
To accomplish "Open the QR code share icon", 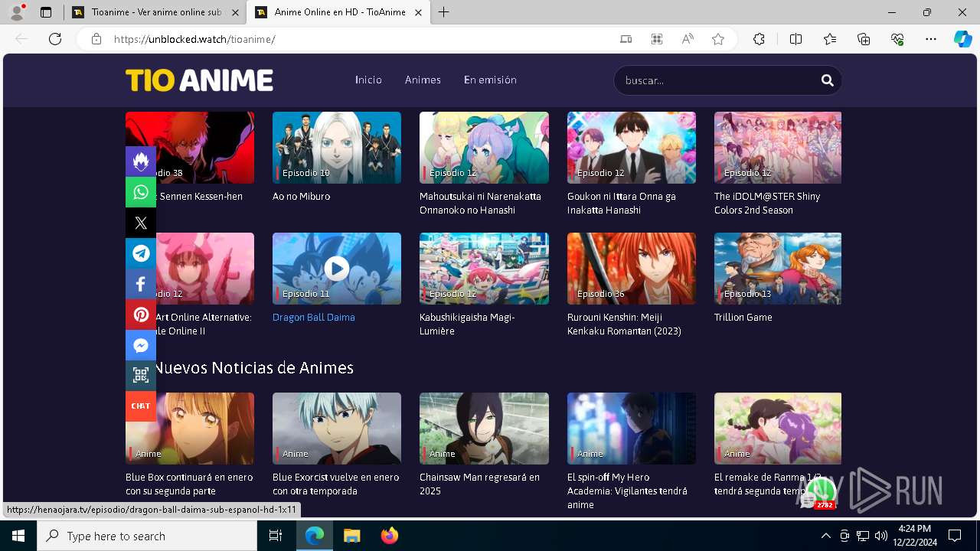I will click(141, 375).
